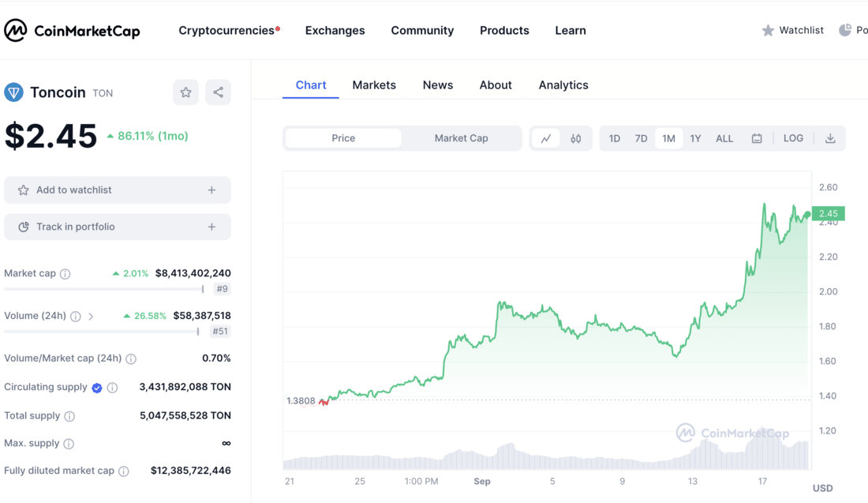
Task: Click the Add to watchlist label
Action: click(74, 190)
